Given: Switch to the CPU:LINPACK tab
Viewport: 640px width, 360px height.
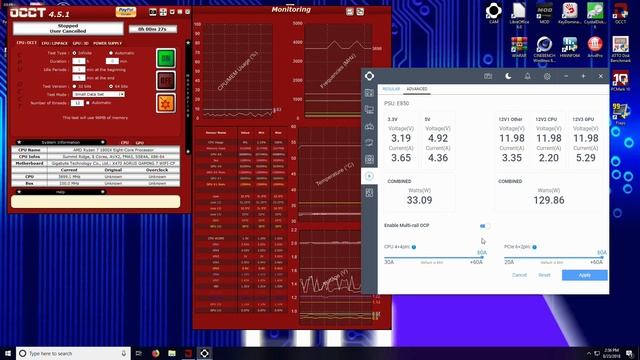Looking at the screenshot, I should 55,43.
